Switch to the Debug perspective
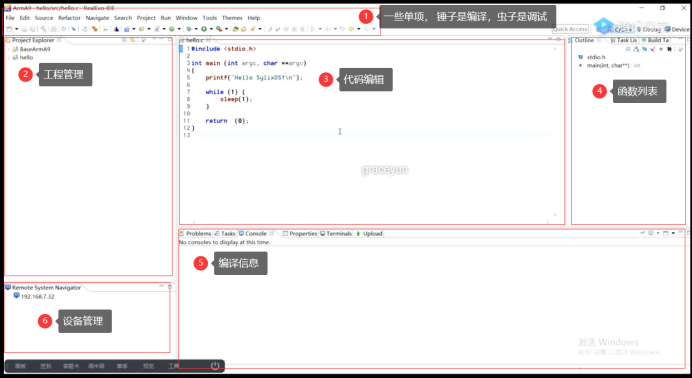Screen dimensions: 692x378 point(649,29)
